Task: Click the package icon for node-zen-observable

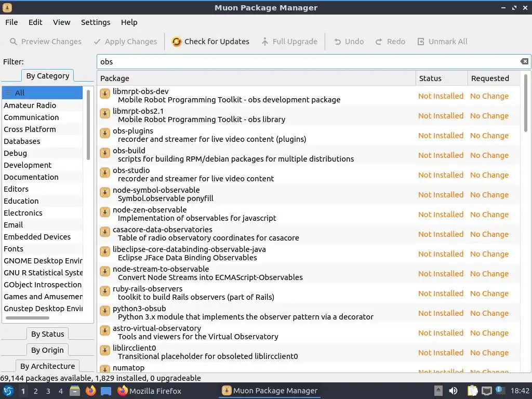Action: coord(105,212)
